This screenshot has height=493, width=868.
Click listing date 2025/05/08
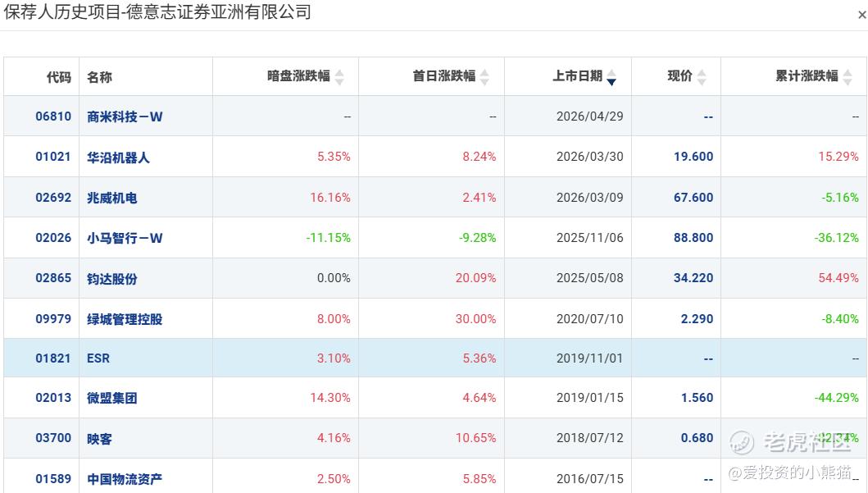(589, 278)
